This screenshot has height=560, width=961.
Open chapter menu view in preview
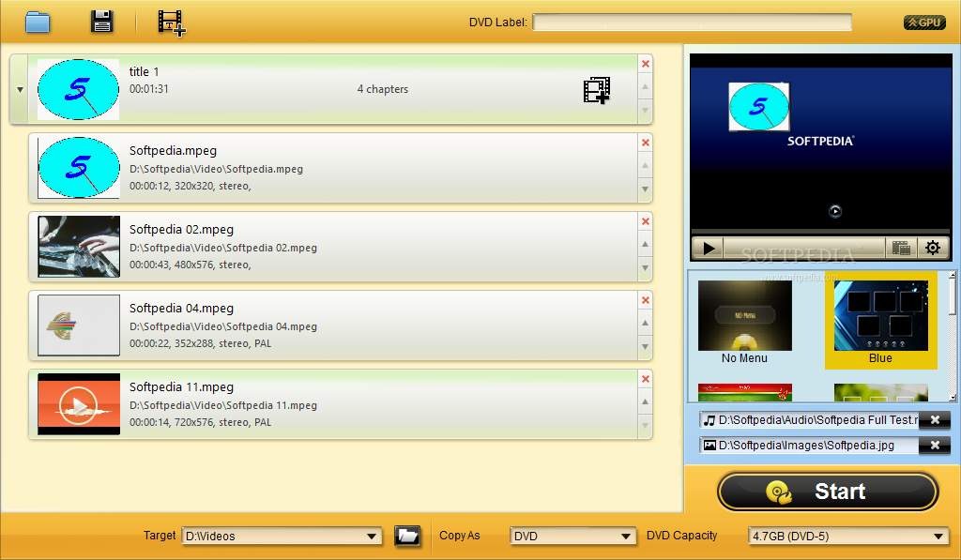click(x=901, y=249)
